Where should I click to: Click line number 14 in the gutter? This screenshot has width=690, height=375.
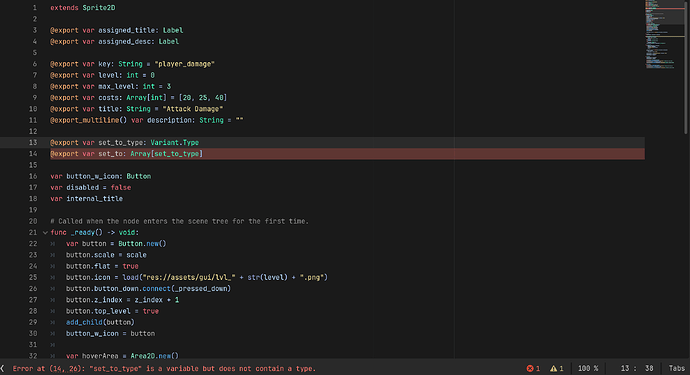click(x=33, y=154)
